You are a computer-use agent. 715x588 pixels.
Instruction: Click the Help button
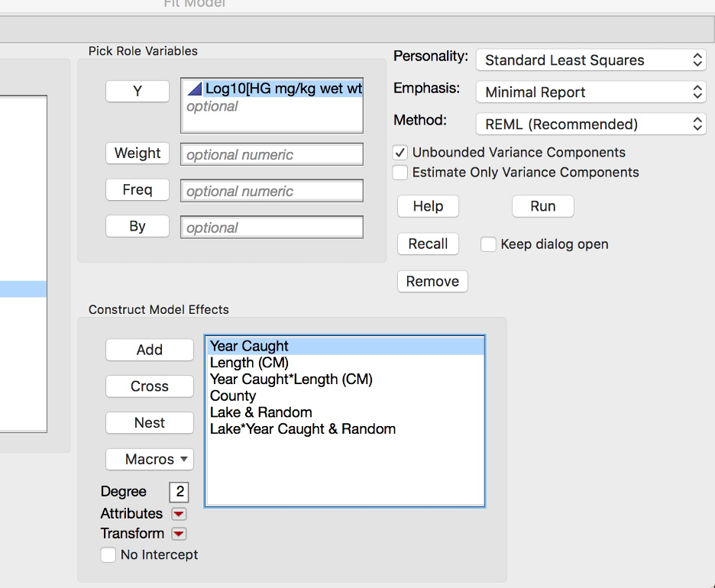pos(428,206)
